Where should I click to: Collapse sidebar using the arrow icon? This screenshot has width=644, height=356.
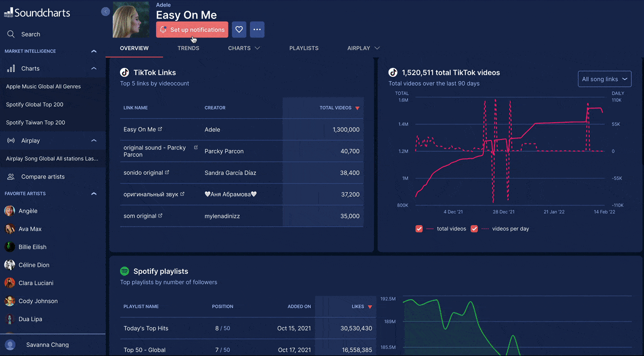click(105, 12)
